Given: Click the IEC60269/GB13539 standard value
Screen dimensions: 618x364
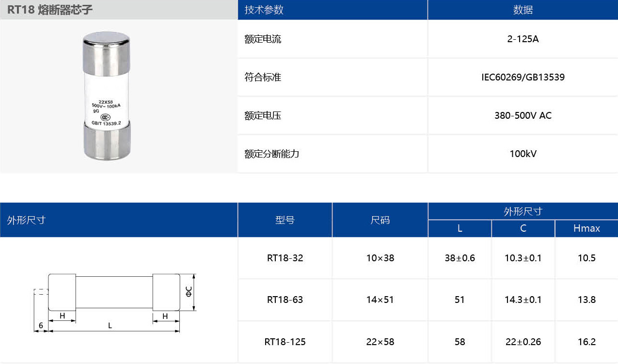Looking at the screenshot, I should 523,77.
